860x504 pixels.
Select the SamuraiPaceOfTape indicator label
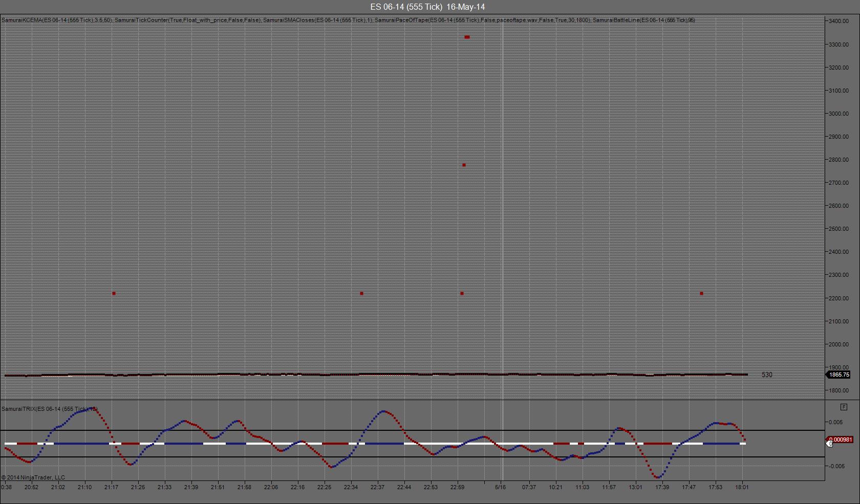[483, 20]
